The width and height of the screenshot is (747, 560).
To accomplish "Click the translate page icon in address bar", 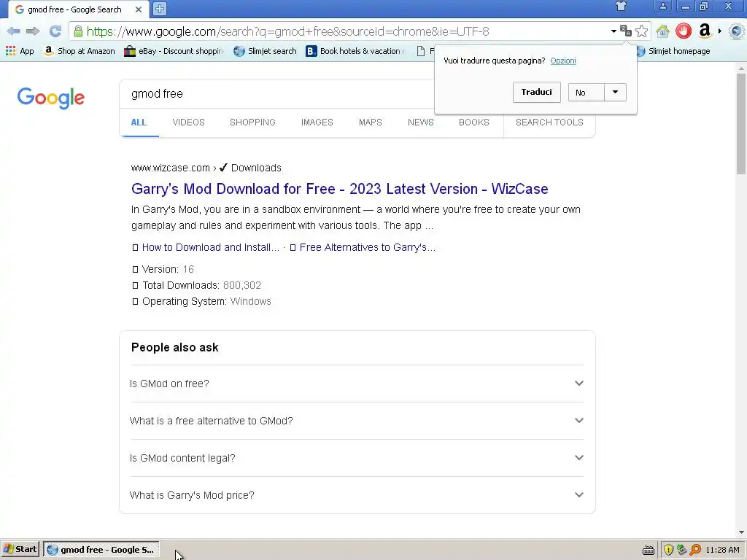I will click(x=626, y=31).
